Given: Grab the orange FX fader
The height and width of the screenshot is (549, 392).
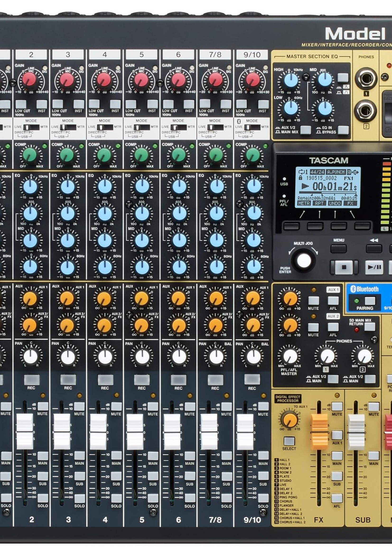Looking at the screenshot, I should (319, 432).
